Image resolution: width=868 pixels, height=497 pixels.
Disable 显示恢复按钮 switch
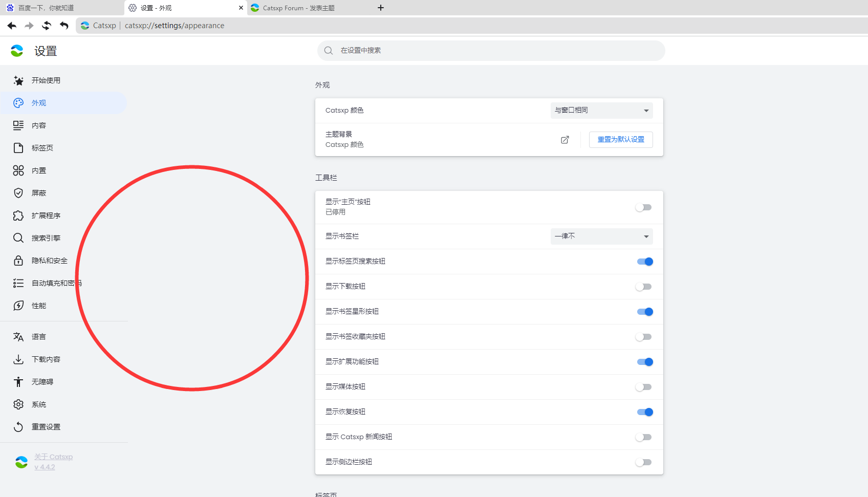click(x=645, y=412)
